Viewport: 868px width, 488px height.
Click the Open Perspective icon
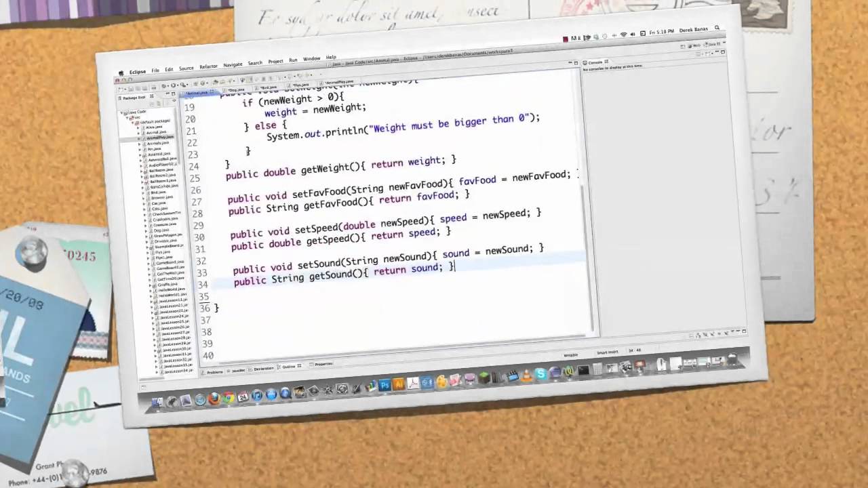tap(682, 47)
